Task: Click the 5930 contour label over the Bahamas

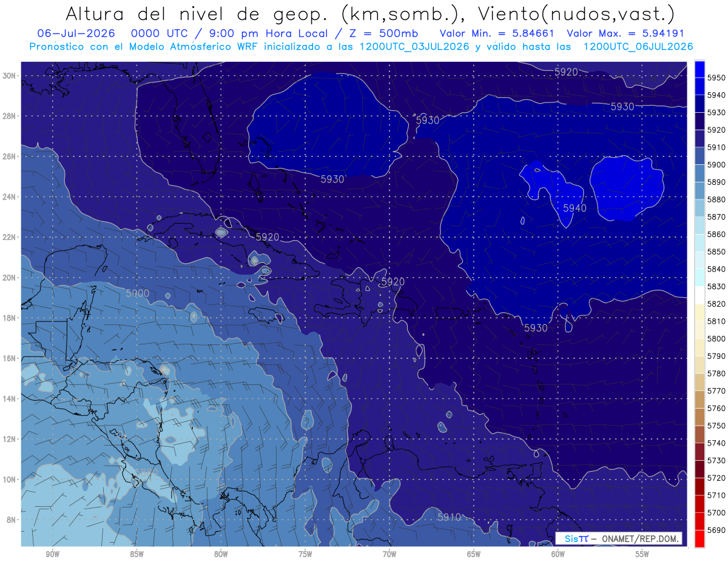Action: [332, 179]
